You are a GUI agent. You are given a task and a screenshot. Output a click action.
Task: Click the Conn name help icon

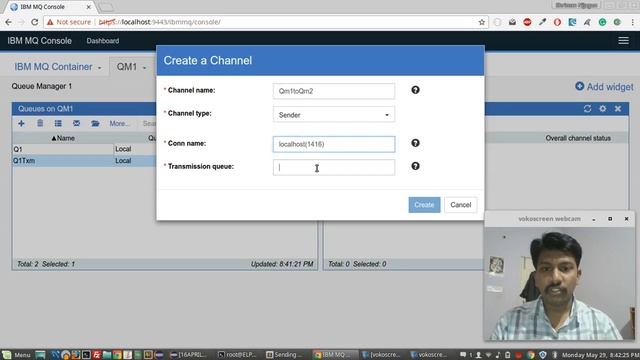click(x=415, y=143)
